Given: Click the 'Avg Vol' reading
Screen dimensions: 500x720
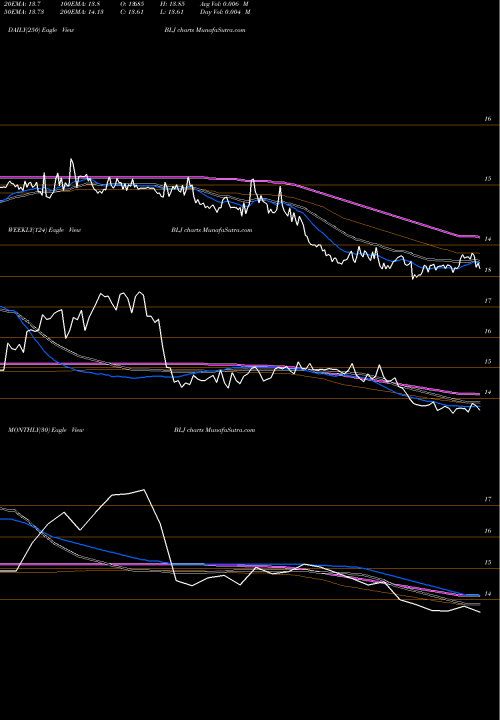Looking at the screenshot, I should pyautogui.click(x=224, y=3).
